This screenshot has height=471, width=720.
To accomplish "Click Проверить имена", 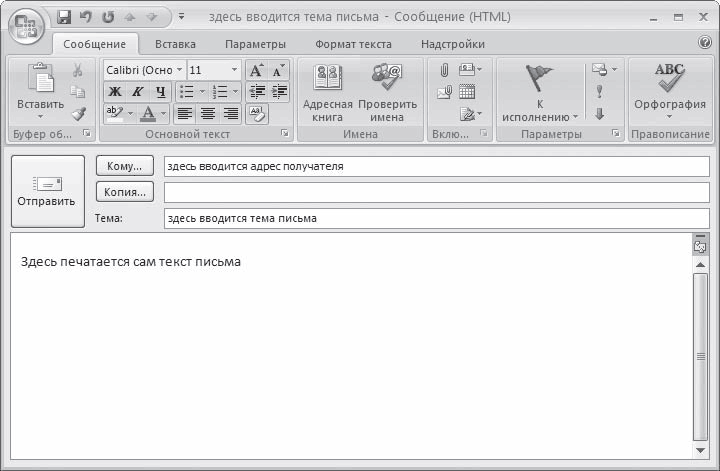I will tap(387, 92).
